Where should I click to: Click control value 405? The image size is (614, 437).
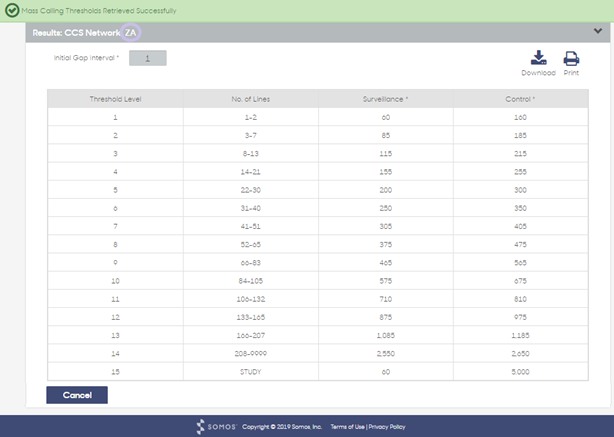tap(520, 226)
